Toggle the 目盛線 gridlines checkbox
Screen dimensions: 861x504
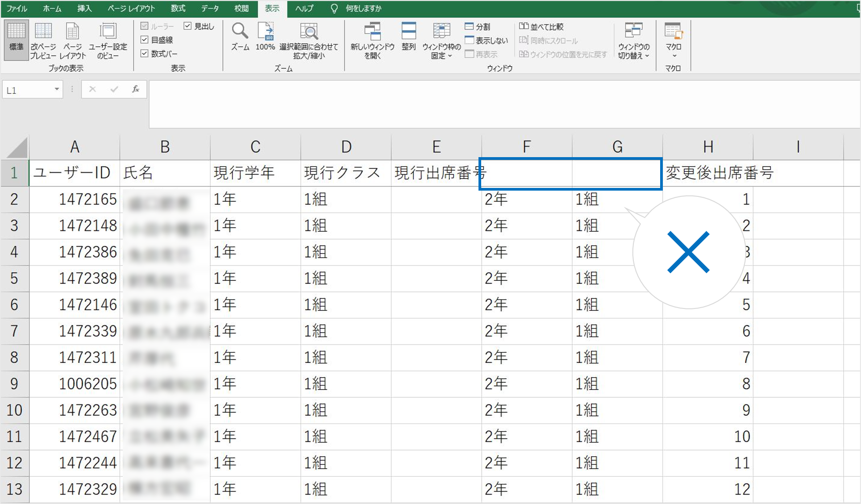pyautogui.click(x=145, y=40)
